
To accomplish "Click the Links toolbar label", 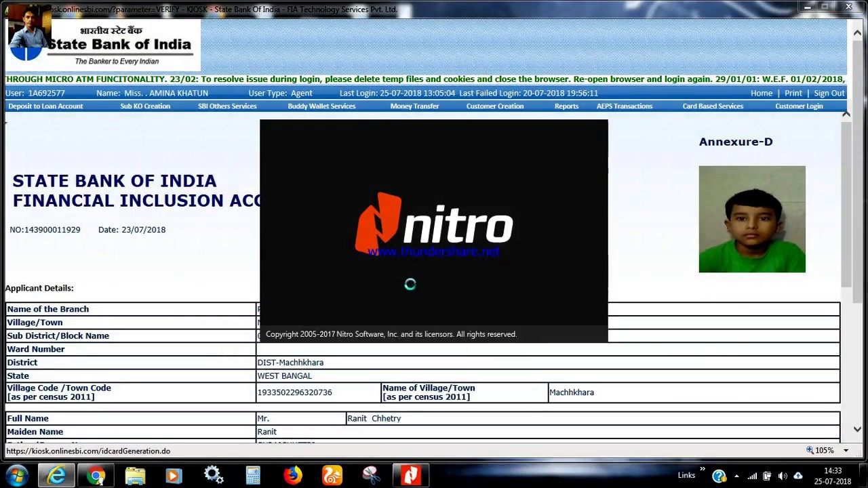I will click(686, 476).
